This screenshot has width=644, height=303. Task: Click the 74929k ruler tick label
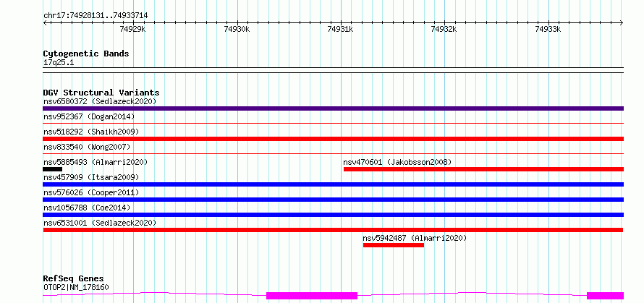coord(132,29)
